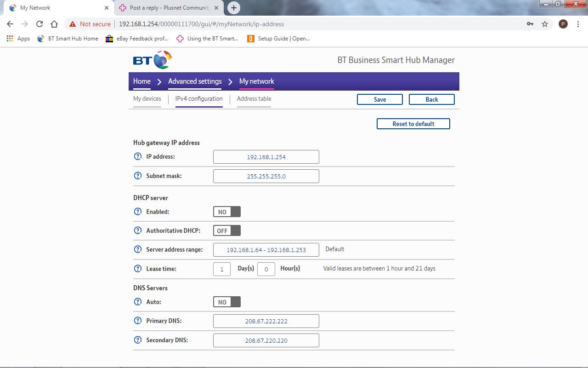588x368 pixels.
Task: Bookmark this page with star icon
Action: [545, 24]
